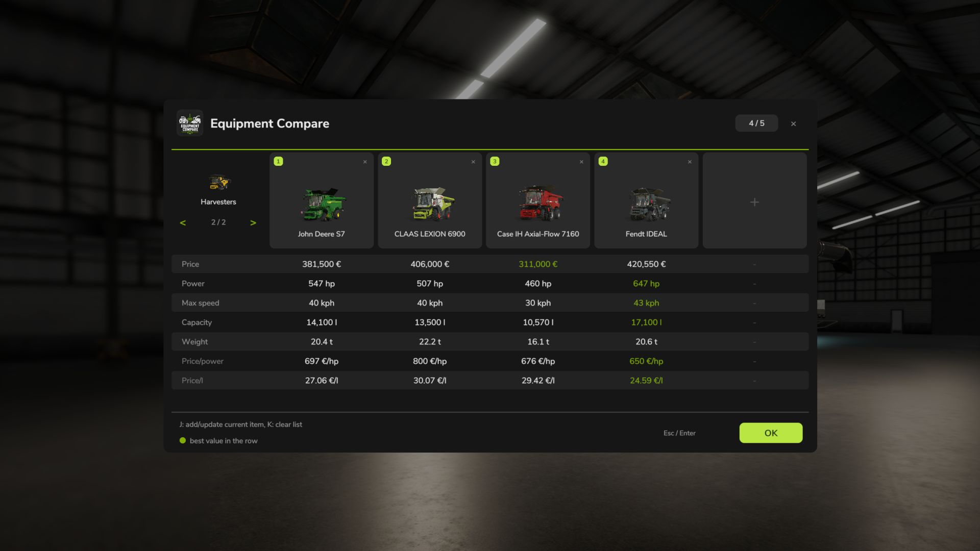
Task: Go to previous category with left arrow
Action: (183, 222)
